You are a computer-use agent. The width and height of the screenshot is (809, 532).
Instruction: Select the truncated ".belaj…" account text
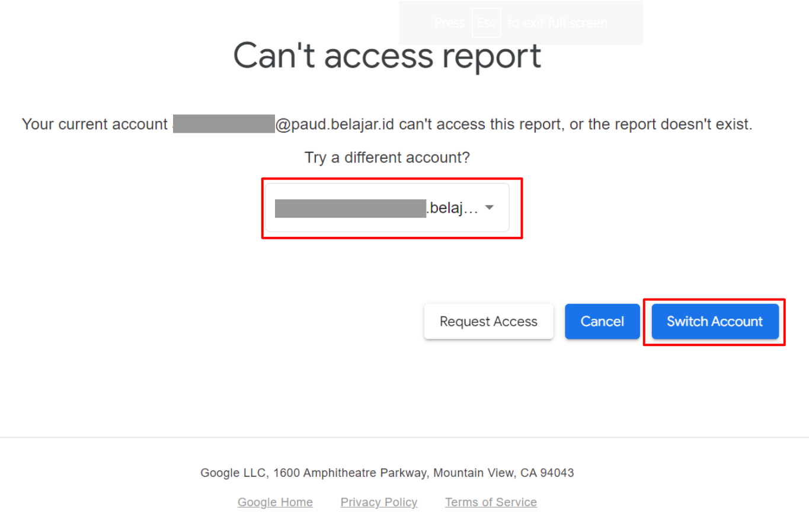[x=453, y=208]
